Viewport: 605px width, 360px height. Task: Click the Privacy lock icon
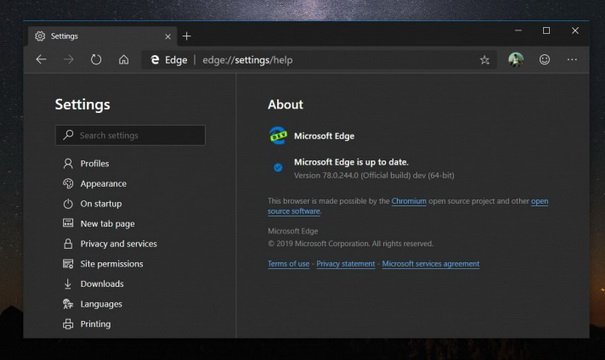pyautogui.click(x=68, y=243)
